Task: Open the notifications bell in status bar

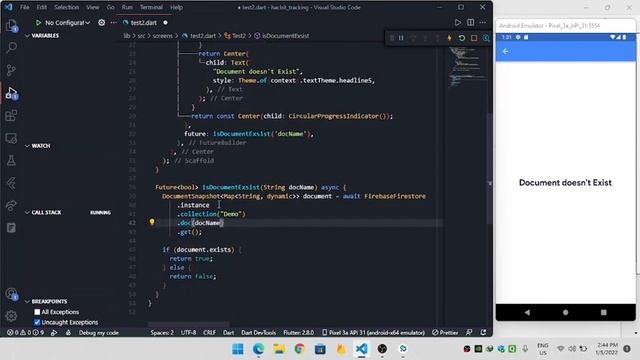Action: [484, 333]
